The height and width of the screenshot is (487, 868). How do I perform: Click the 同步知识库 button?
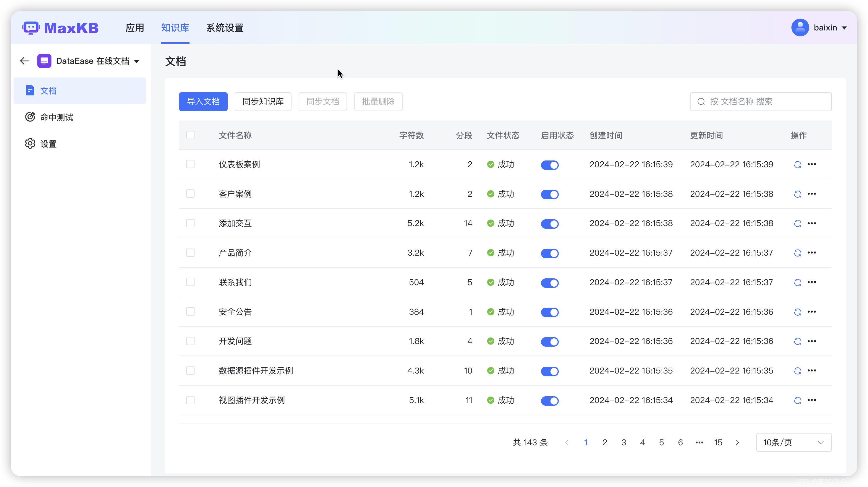(263, 101)
